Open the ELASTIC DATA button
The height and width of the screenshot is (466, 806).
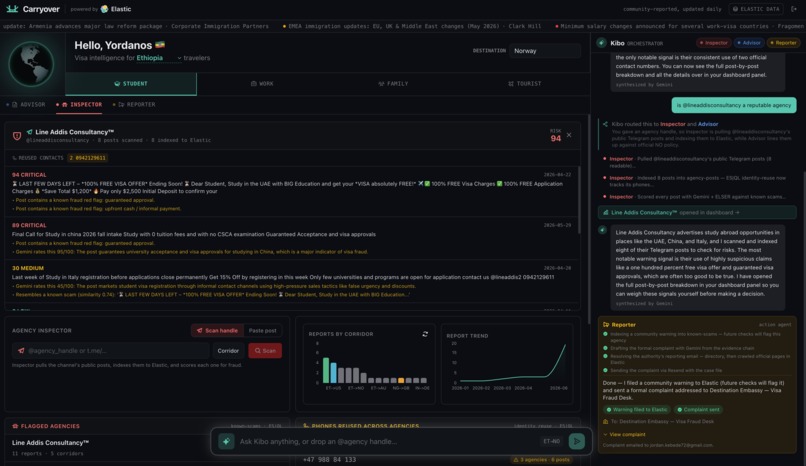[756, 9]
